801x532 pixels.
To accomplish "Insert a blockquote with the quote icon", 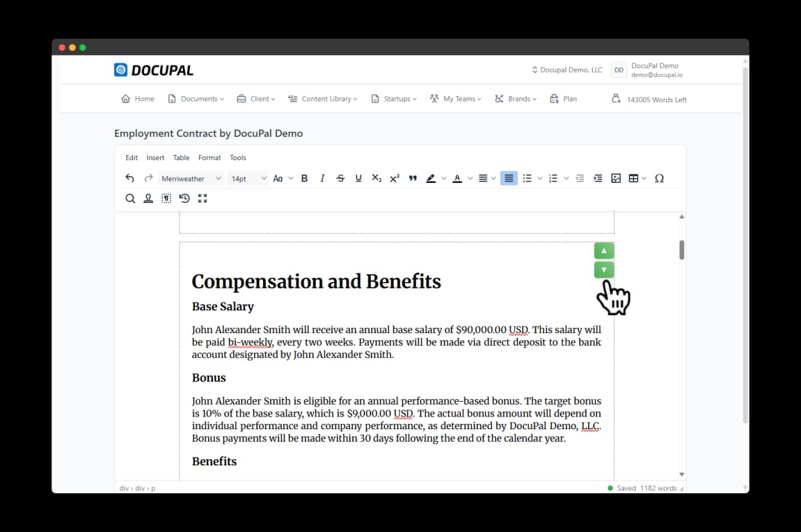I will pos(413,178).
